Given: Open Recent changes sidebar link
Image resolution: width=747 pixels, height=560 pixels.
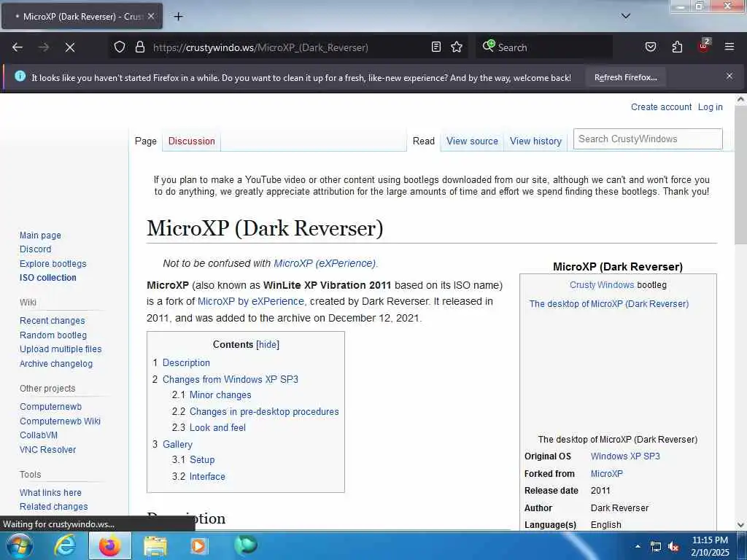Looking at the screenshot, I should 52,321.
